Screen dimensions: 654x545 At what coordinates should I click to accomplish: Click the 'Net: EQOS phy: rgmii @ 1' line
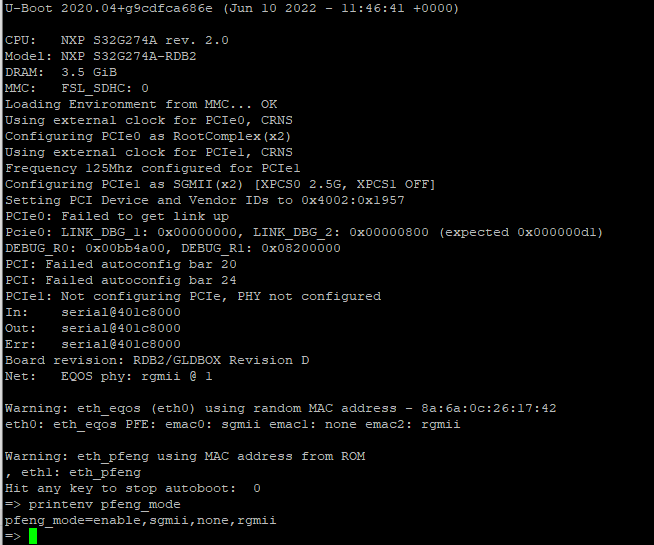[x=108, y=376]
